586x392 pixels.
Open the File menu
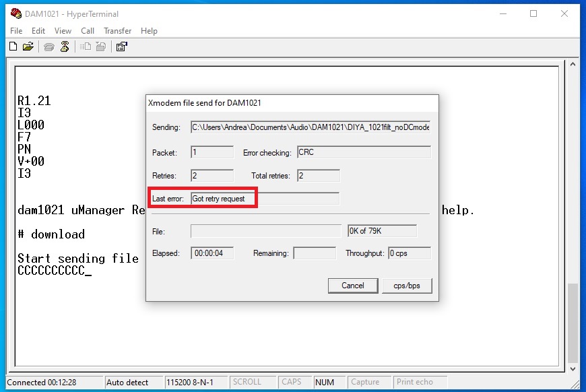16,30
